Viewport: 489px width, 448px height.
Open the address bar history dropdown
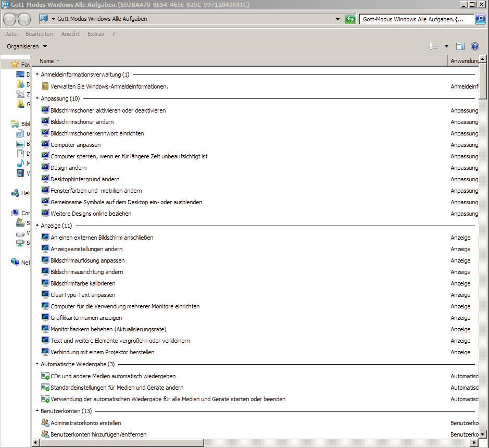click(x=337, y=19)
